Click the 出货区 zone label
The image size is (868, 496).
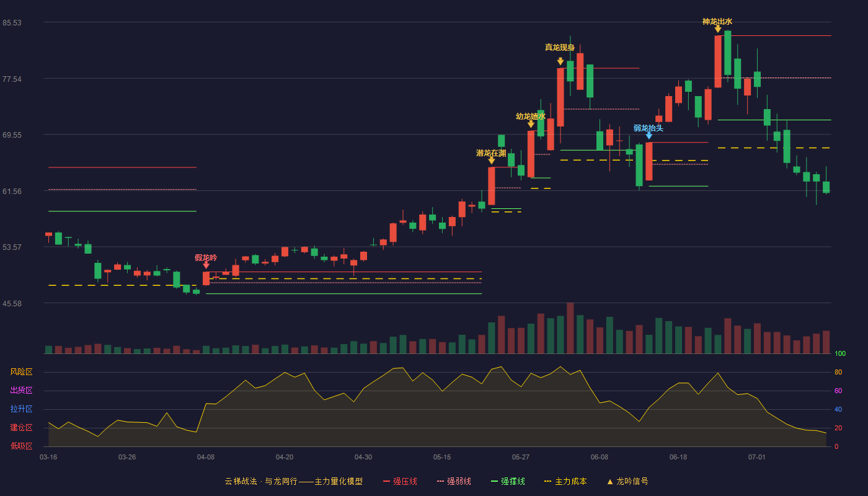[x=21, y=391]
